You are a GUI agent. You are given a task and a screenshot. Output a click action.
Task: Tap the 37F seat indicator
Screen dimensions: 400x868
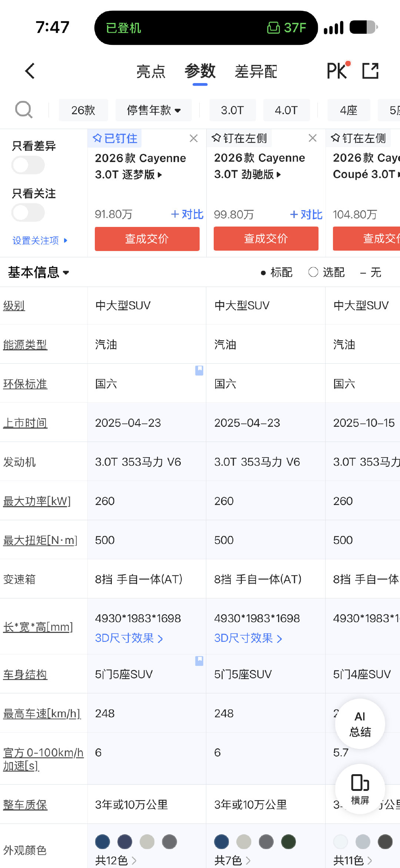(x=287, y=28)
